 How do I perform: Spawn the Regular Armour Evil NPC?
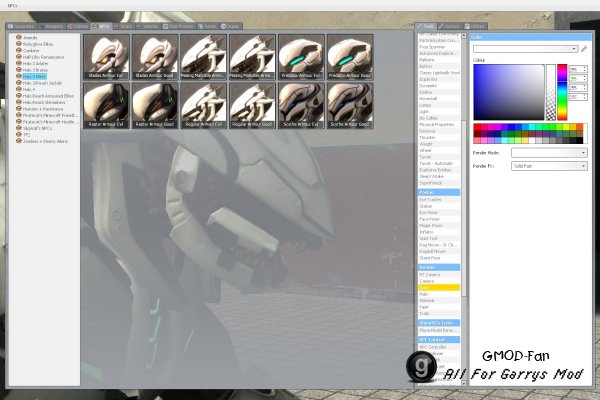pos(204,106)
